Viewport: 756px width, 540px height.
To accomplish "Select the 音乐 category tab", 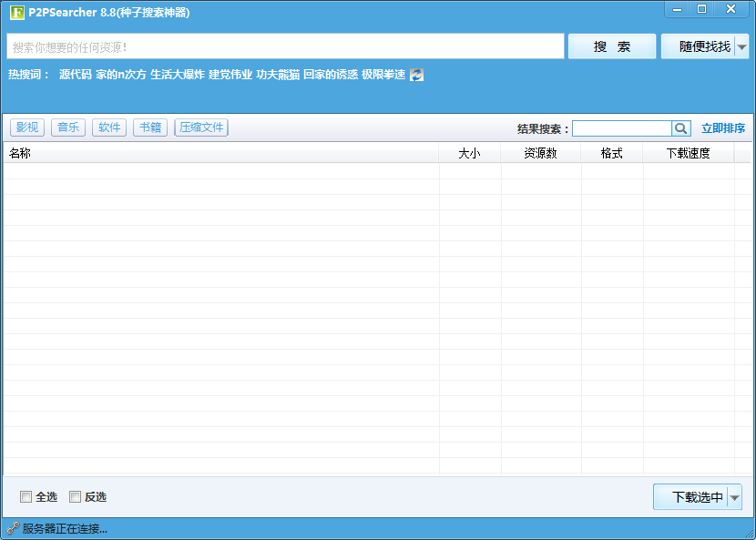I will point(67,127).
